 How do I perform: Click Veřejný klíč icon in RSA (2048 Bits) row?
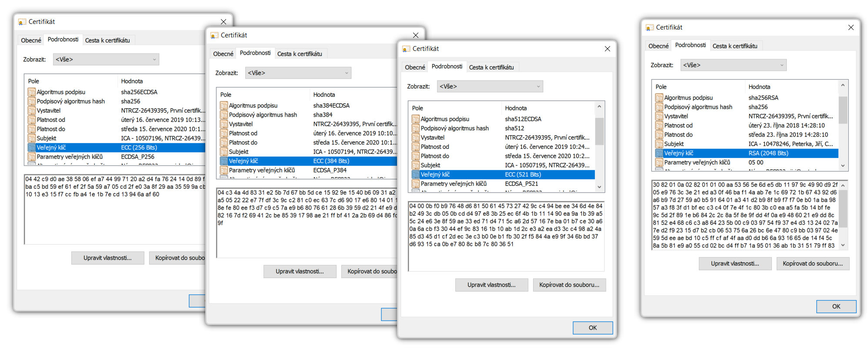point(659,153)
